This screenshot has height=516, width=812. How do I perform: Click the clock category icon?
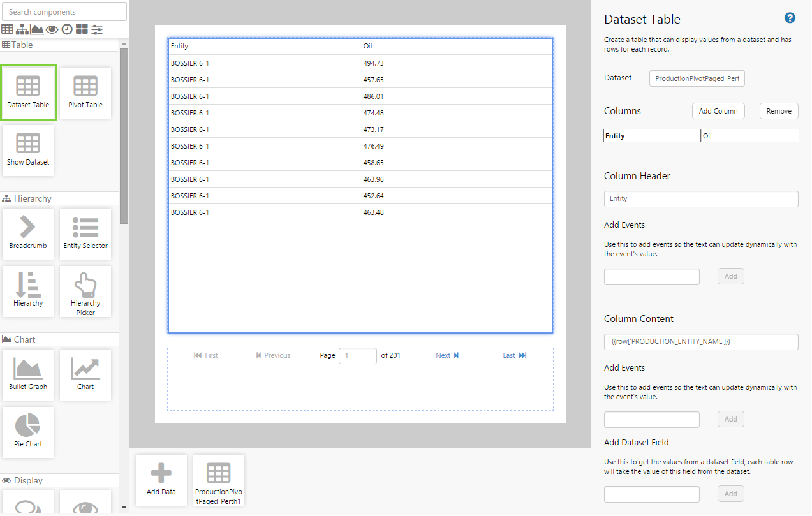click(67, 29)
